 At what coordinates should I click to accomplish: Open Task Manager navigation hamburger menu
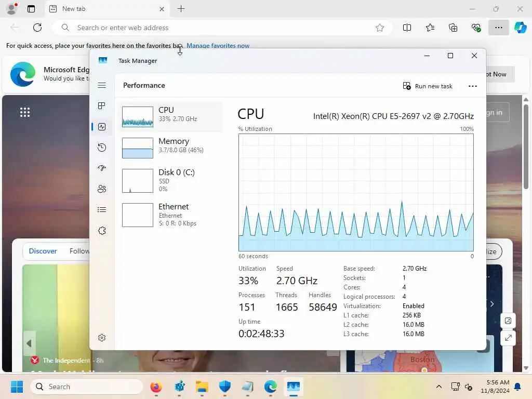[102, 85]
